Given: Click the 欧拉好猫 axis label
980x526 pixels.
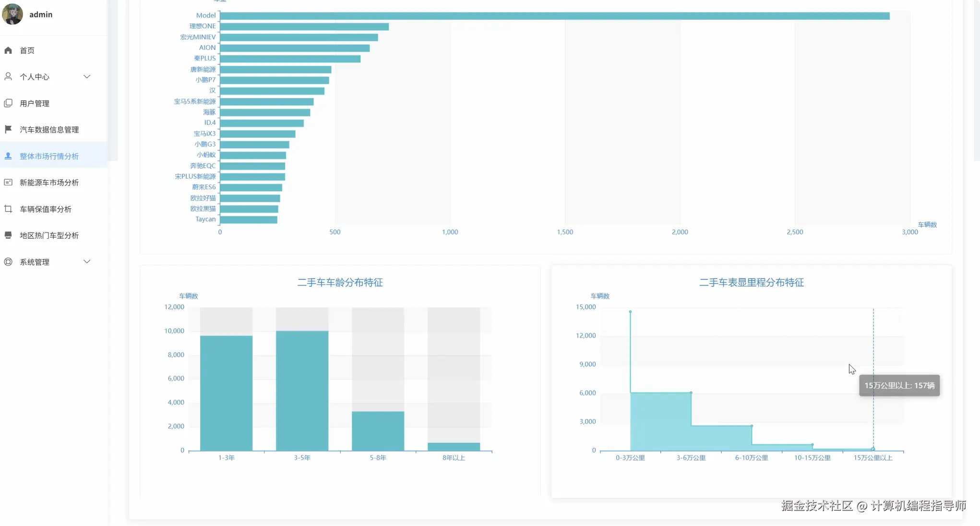Looking at the screenshot, I should (203, 198).
